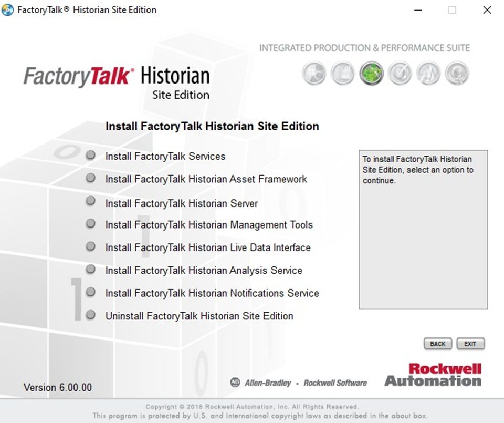Viewport: 504px width, 423px height.
Task: Select Install FactoryTalk Historian Live Data Interface
Action: (x=208, y=247)
